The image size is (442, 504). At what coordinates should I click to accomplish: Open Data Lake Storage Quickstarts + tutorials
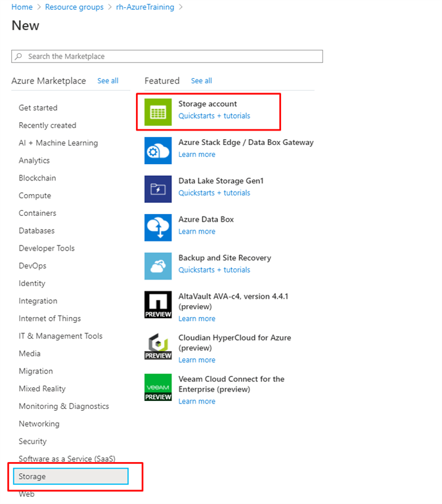click(x=214, y=193)
